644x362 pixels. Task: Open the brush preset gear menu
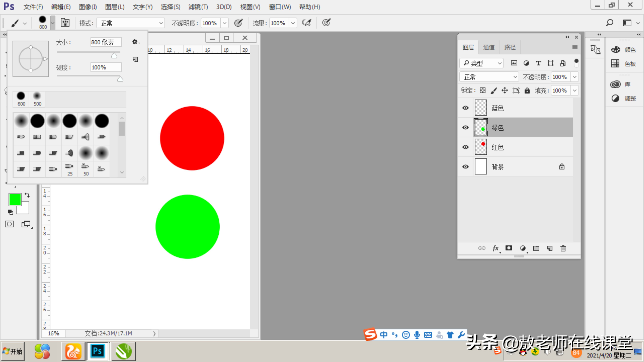pyautogui.click(x=135, y=42)
